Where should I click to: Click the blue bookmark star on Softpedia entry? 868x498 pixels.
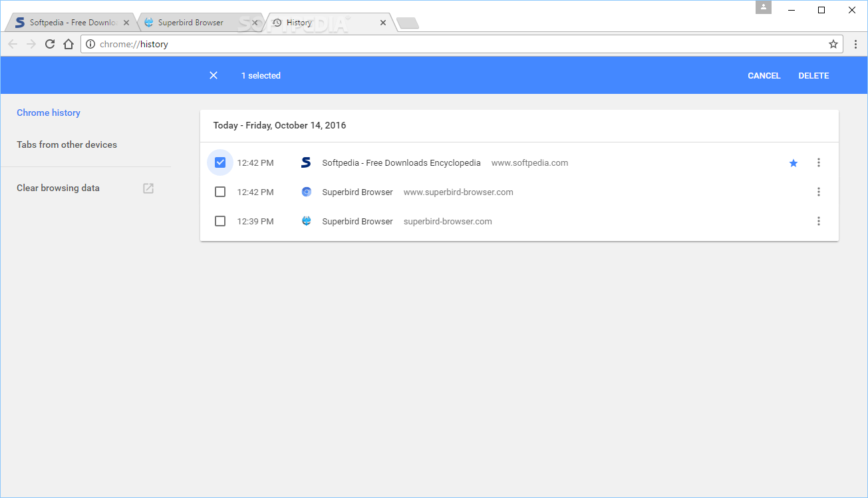[x=793, y=162]
